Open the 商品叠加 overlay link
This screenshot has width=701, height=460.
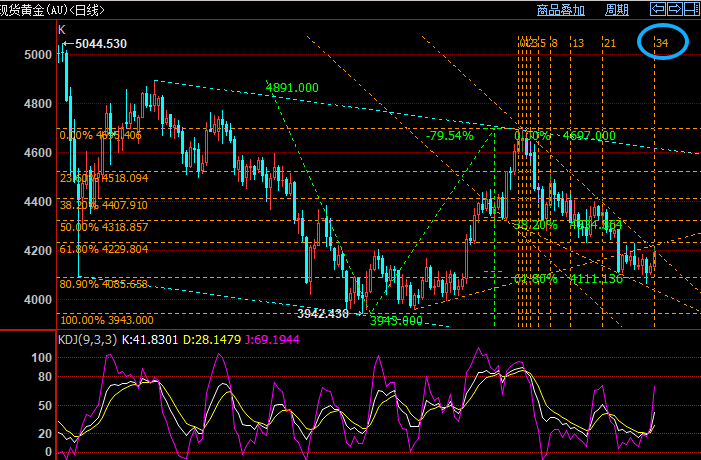tap(561, 10)
